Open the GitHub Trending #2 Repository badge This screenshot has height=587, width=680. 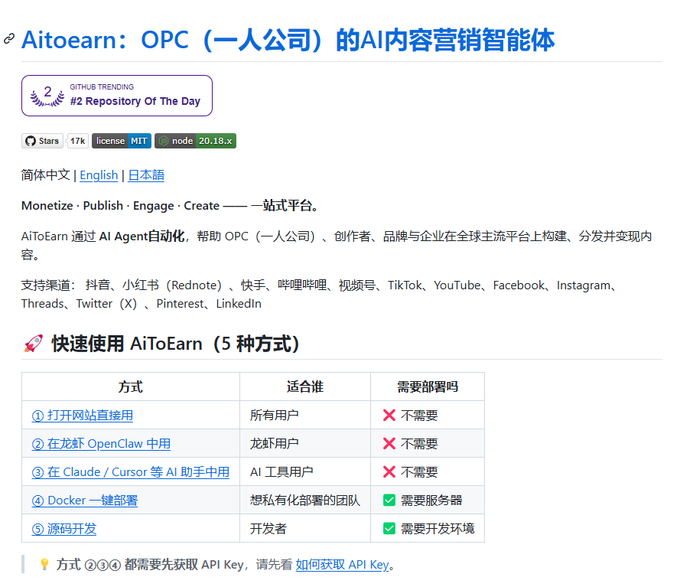pos(117,96)
